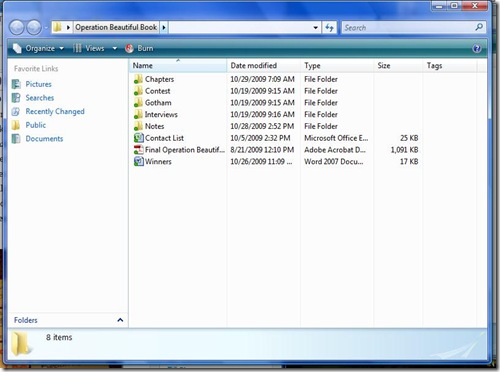
Task: Open the Documents favorite link
Action: click(x=44, y=139)
